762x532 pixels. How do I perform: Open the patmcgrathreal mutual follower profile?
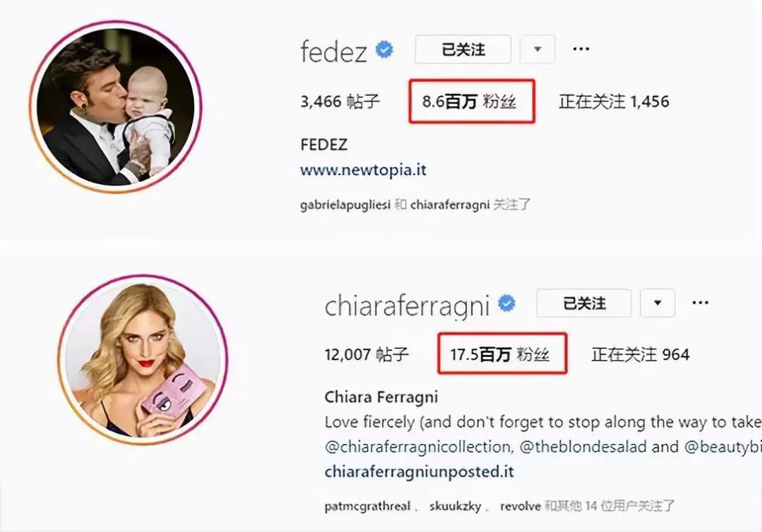pyautogui.click(x=368, y=507)
